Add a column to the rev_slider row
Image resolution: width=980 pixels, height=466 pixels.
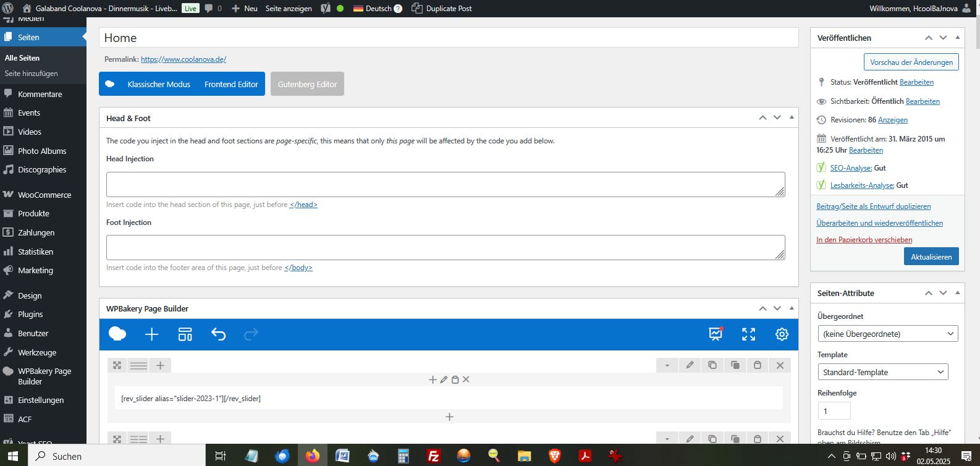(160, 365)
